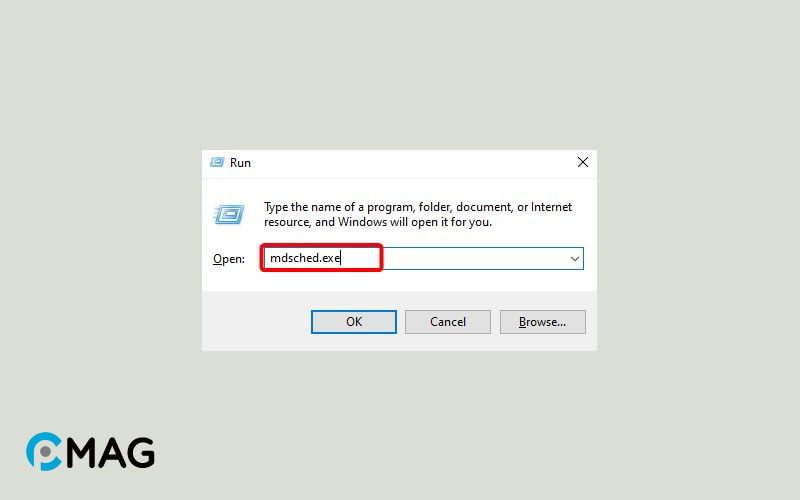Click the gray footer panel beside OK button
Screen dimensions: 800x500
[x=256, y=321]
